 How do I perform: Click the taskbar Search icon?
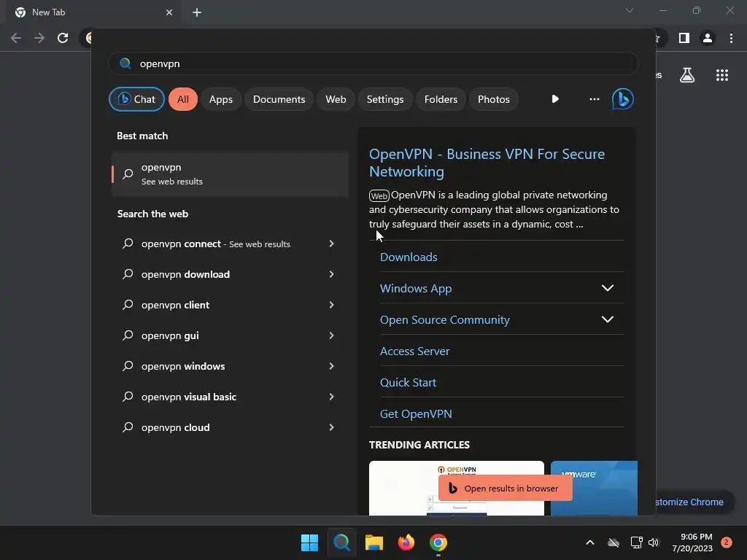[341, 542]
